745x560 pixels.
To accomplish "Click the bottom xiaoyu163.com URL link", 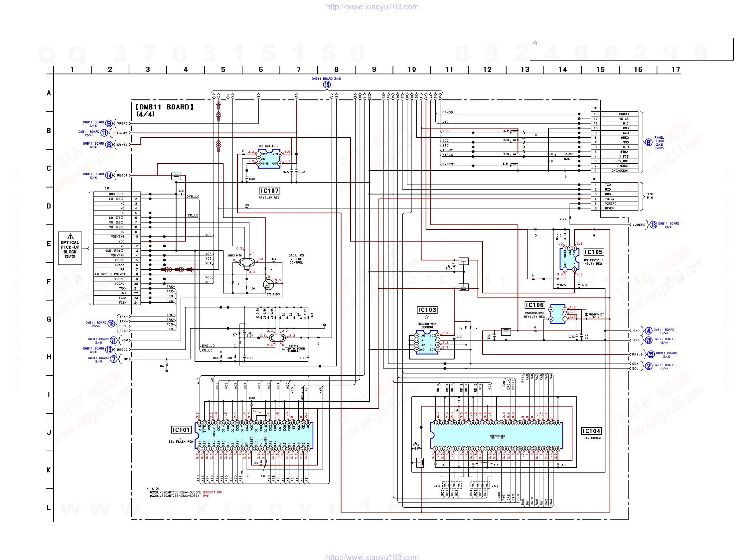I will [372, 557].
